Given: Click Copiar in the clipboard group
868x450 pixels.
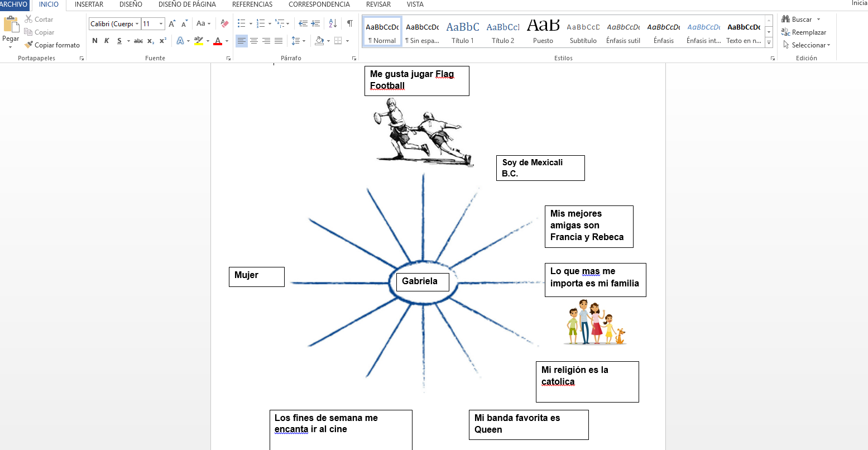Looking at the screenshot, I should coord(39,32).
